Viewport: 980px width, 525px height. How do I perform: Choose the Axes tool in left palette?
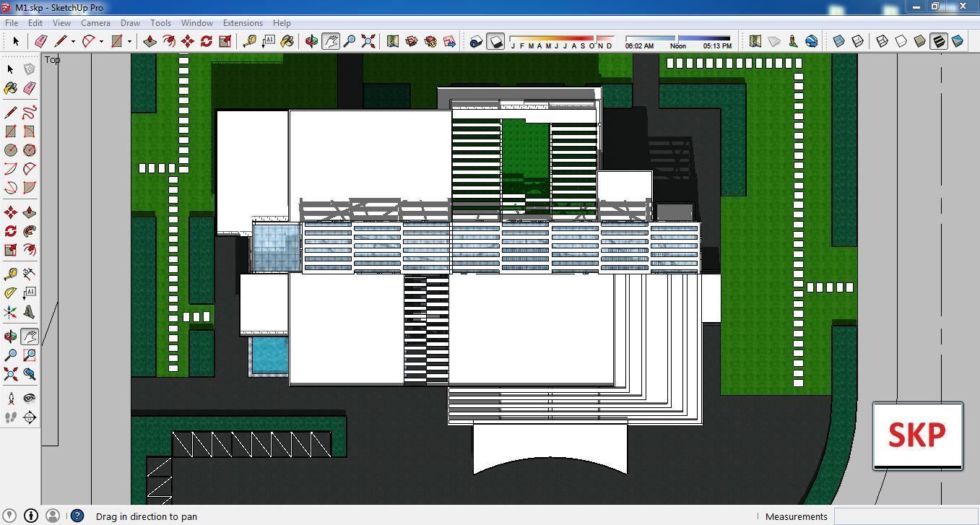click(10, 312)
